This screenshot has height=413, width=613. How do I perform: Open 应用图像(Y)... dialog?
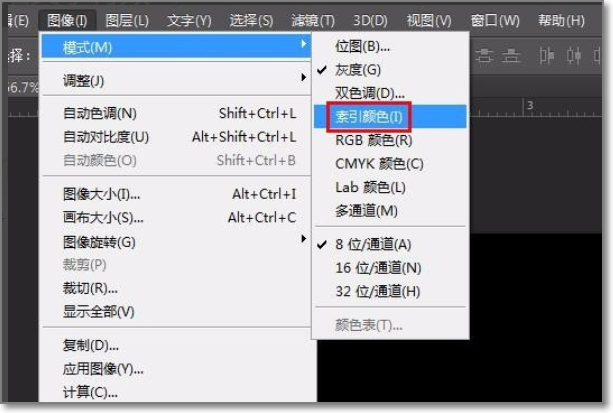point(176,368)
